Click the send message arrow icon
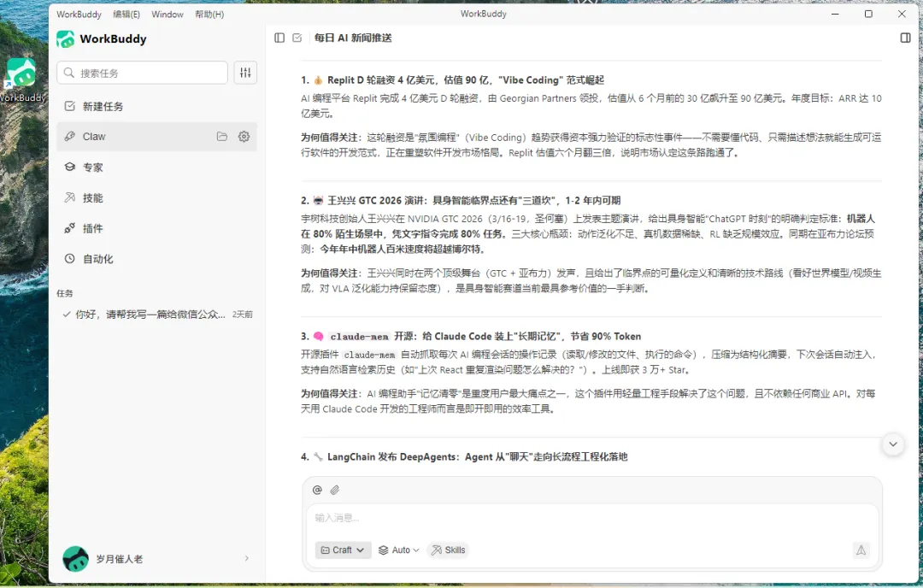This screenshot has width=923, height=588. click(861, 550)
